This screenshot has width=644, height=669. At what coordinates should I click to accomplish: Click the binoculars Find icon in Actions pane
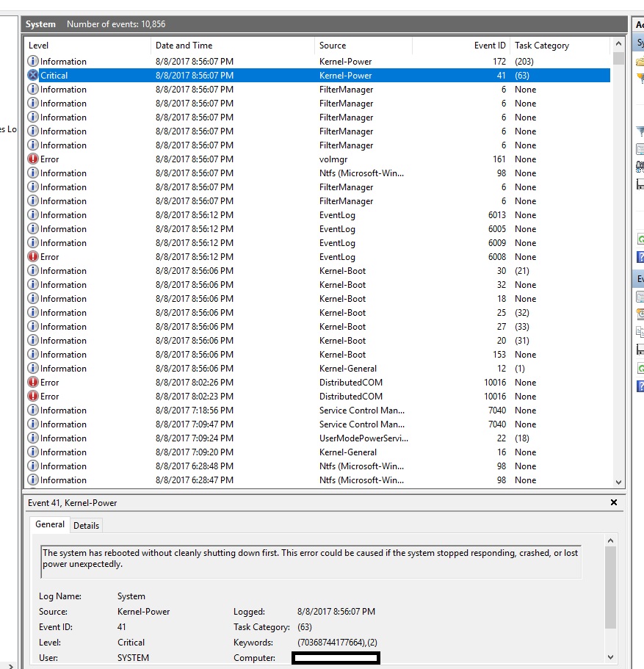(x=640, y=167)
